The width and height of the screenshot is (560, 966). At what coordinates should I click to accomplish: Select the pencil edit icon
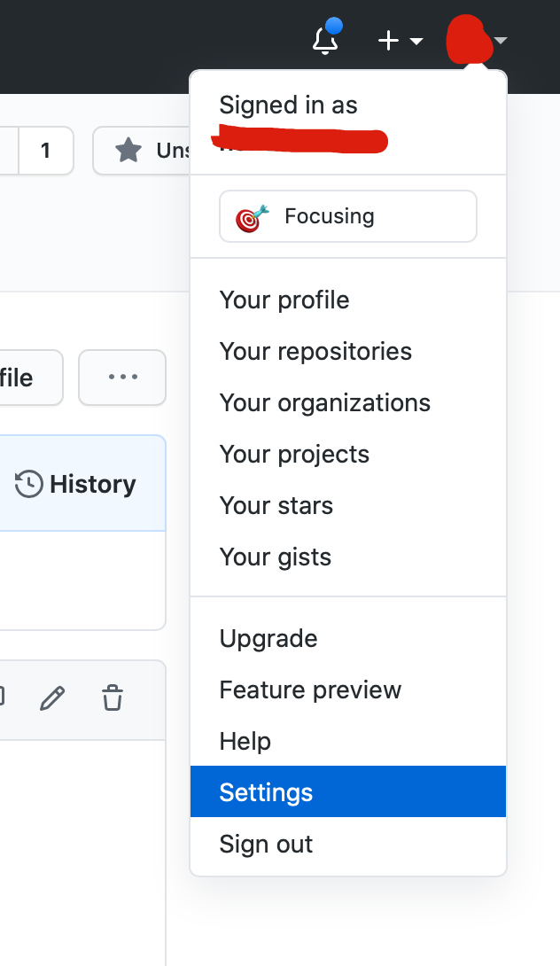pos(53,698)
